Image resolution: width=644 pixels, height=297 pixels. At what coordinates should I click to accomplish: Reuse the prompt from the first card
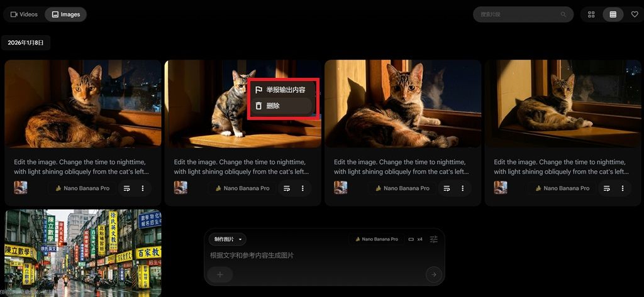(127, 188)
